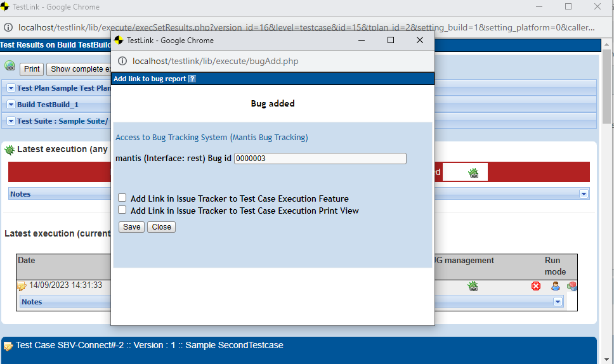Click the bug icon under BUG management column

(x=473, y=287)
